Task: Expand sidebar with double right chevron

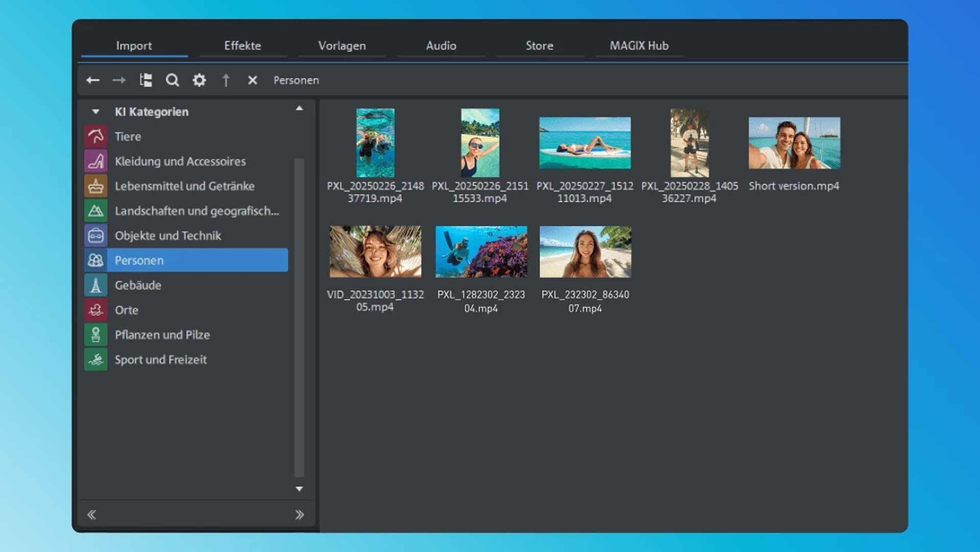Action: 300,515
